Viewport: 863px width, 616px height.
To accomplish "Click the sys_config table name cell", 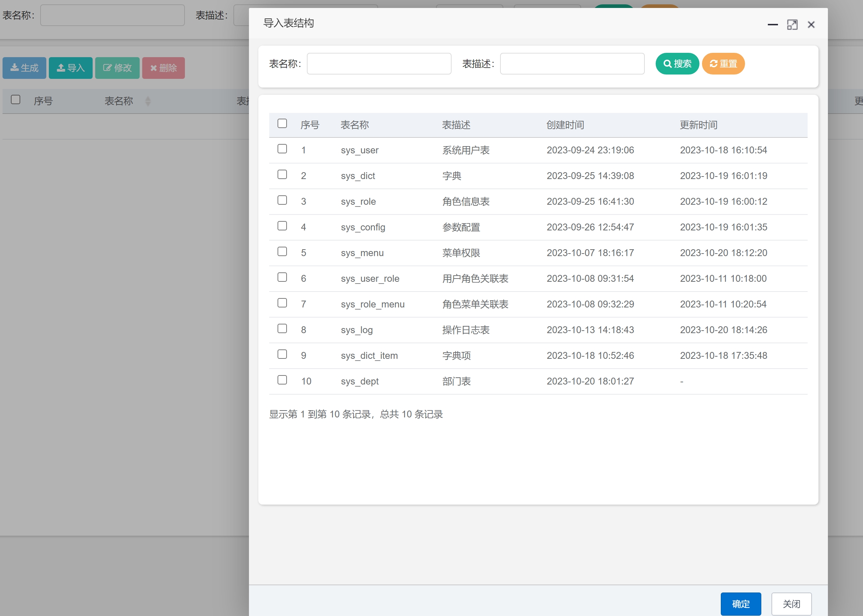I will pos(363,227).
